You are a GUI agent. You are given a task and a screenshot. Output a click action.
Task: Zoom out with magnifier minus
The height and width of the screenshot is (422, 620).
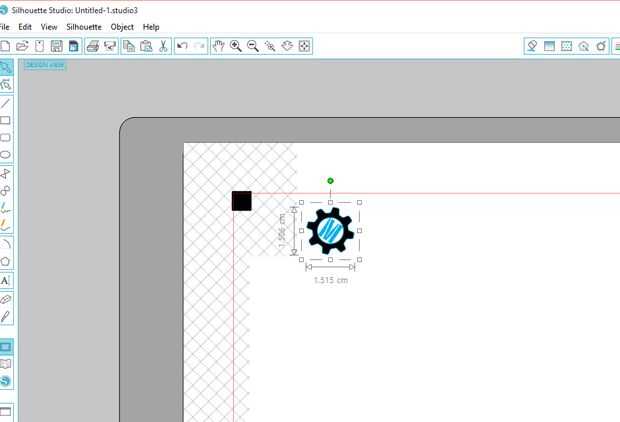tap(253, 46)
